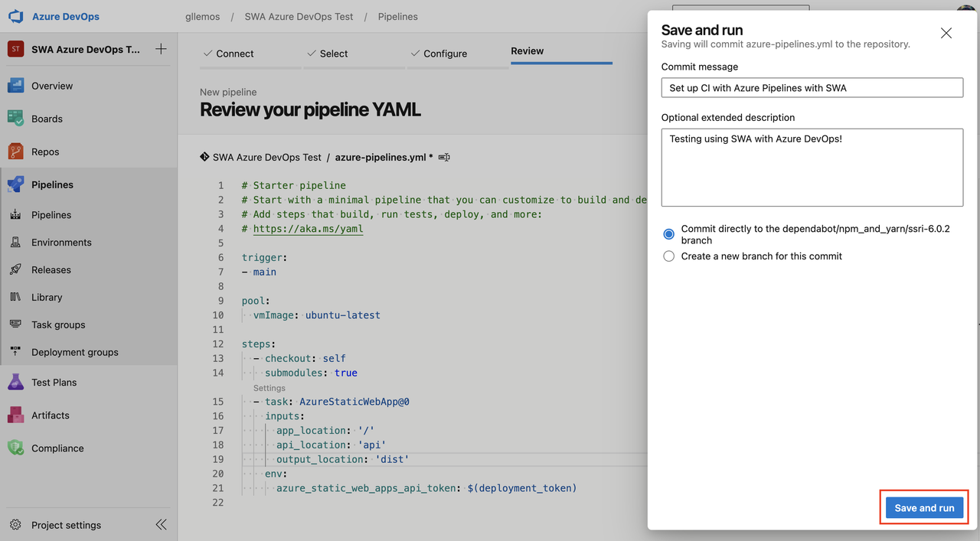
Task: Click the azure-pipelines.yml file name
Action: 381,157
